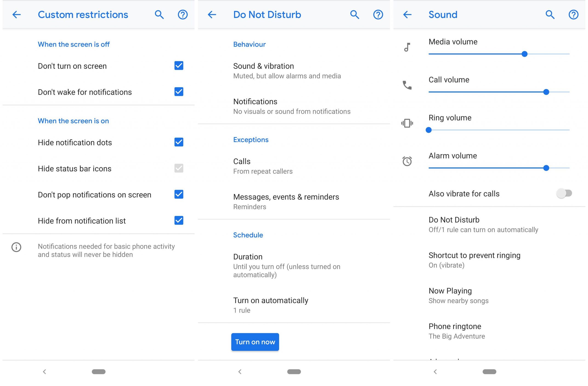Open help on Sound screen
This screenshot has width=588, height=386.
click(573, 14)
